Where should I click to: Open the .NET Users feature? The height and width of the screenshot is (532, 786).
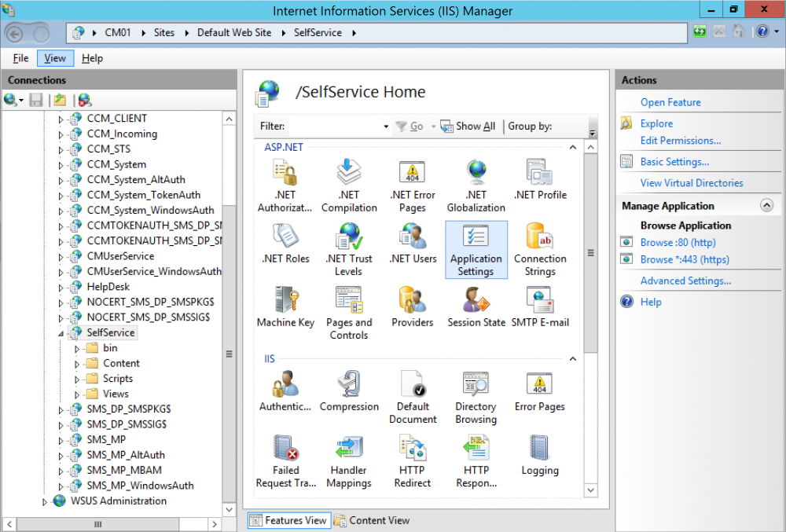(413, 244)
